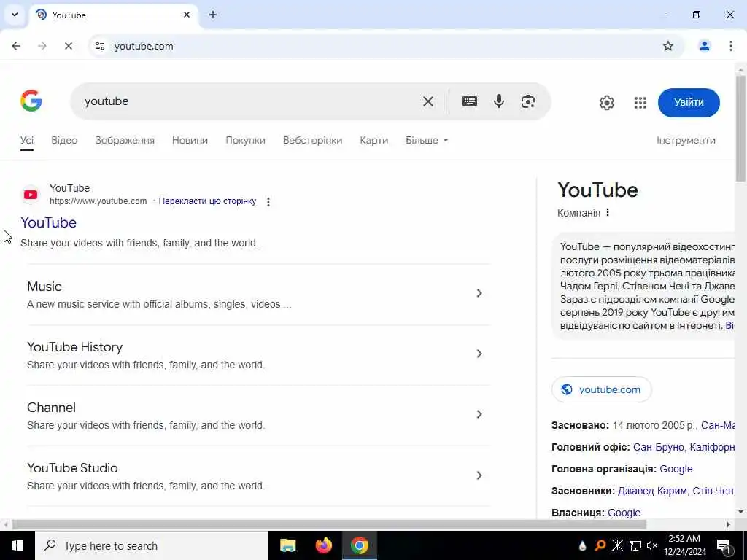Open Інструменти search tools
Image resolution: width=747 pixels, height=560 pixels.
tap(686, 141)
